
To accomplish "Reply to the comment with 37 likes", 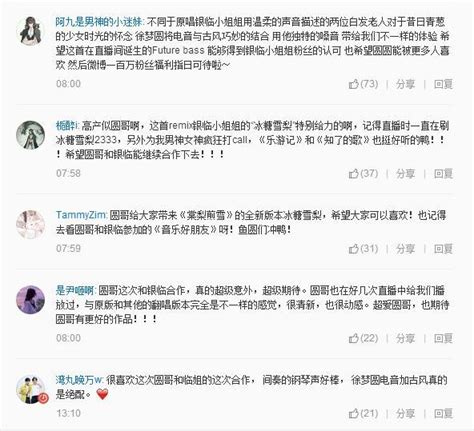I will coord(443,174).
